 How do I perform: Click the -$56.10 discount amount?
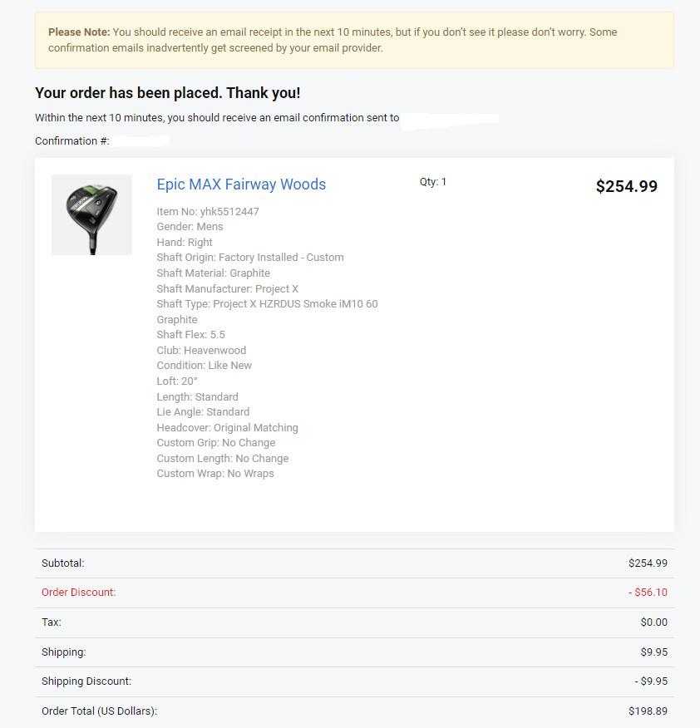pos(648,593)
